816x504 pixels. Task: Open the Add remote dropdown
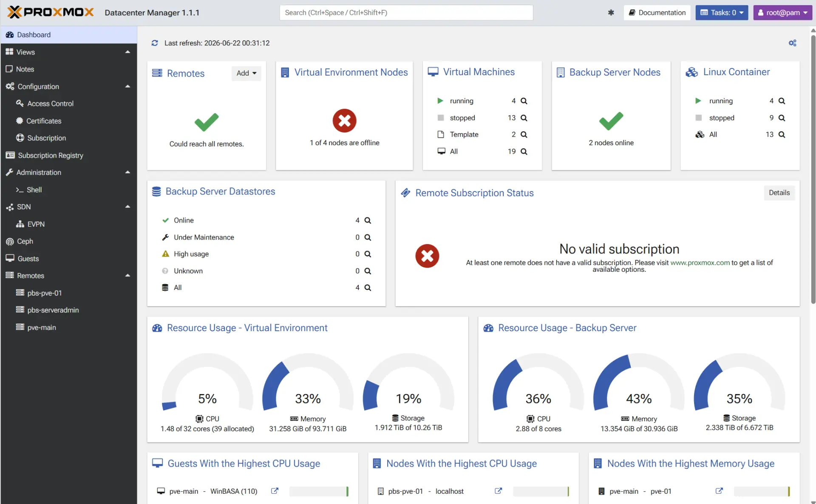[246, 73]
